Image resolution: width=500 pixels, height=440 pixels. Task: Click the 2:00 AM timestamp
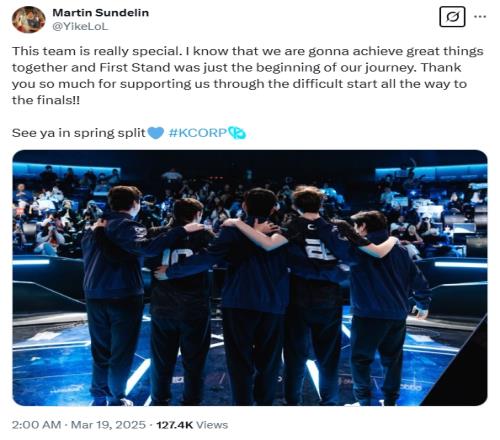36,425
